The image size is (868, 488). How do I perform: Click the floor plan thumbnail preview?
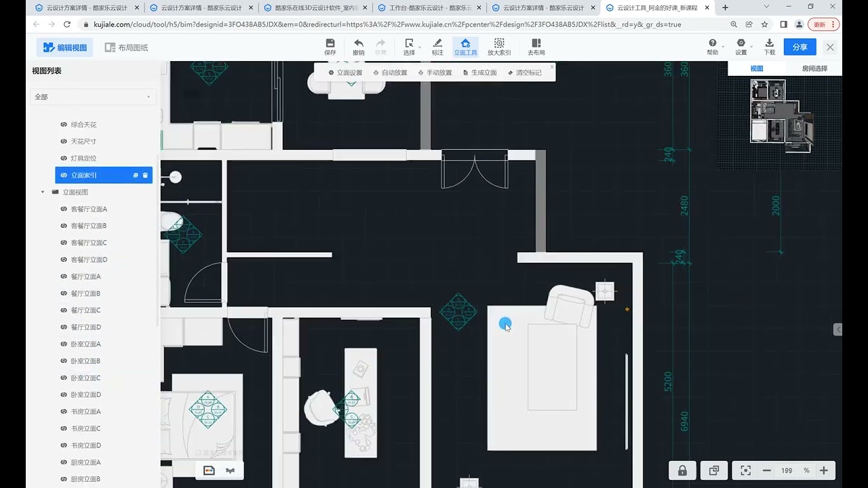coord(781,116)
